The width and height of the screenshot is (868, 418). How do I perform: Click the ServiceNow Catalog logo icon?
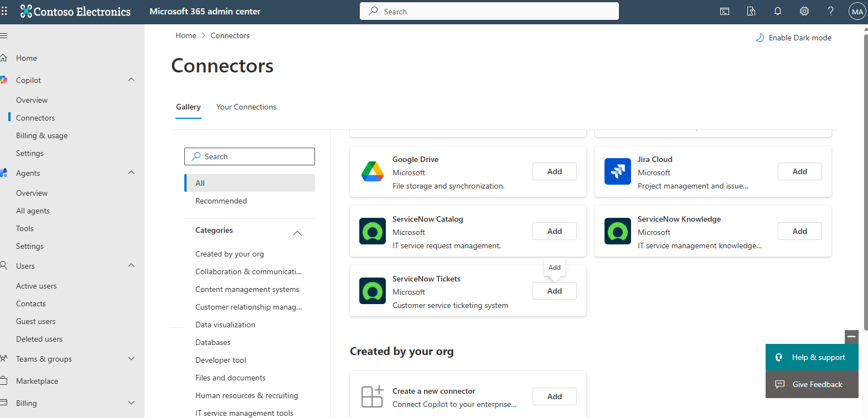(373, 231)
